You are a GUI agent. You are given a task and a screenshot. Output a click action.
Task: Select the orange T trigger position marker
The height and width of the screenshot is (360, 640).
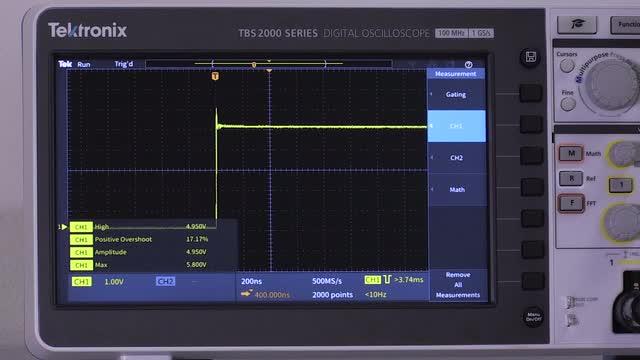215,76
